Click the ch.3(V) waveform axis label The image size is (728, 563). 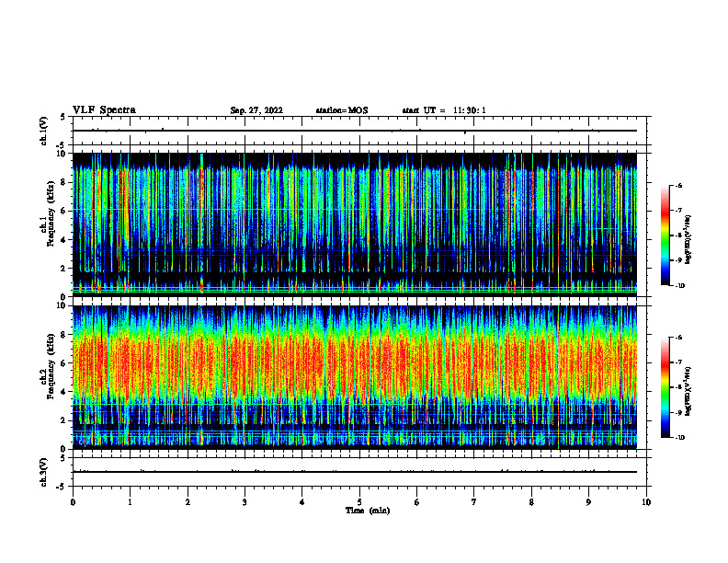pyautogui.click(x=44, y=472)
